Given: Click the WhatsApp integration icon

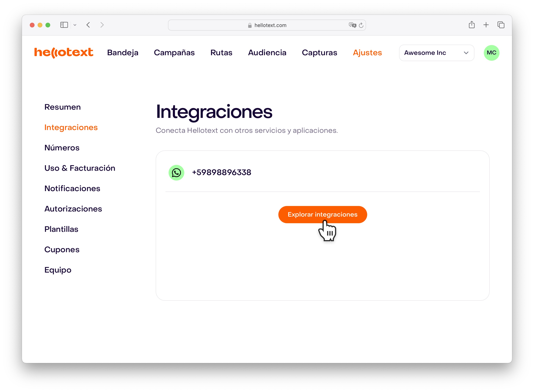Looking at the screenshot, I should click(x=176, y=173).
